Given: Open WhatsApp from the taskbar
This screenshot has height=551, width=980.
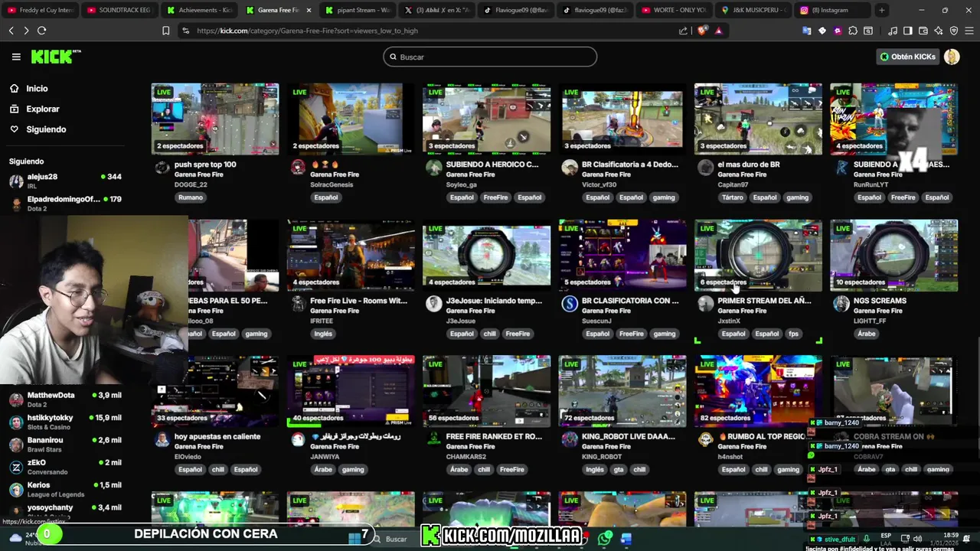Looking at the screenshot, I should (606, 539).
